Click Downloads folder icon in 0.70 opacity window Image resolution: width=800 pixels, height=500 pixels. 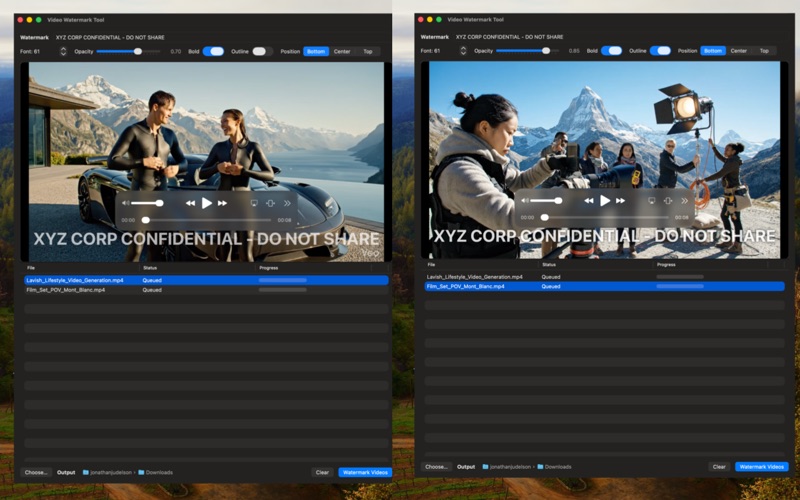pyautogui.click(x=141, y=472)
